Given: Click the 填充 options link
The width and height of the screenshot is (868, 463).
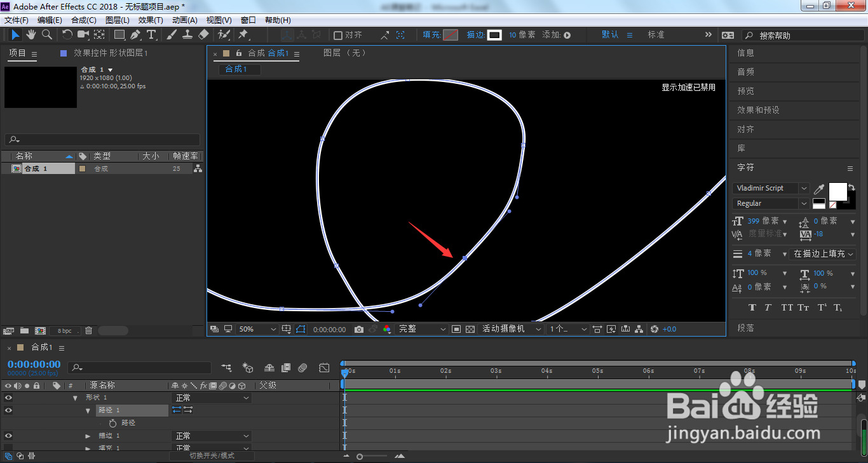Looking at the screenshot, I should click(431, 35).
